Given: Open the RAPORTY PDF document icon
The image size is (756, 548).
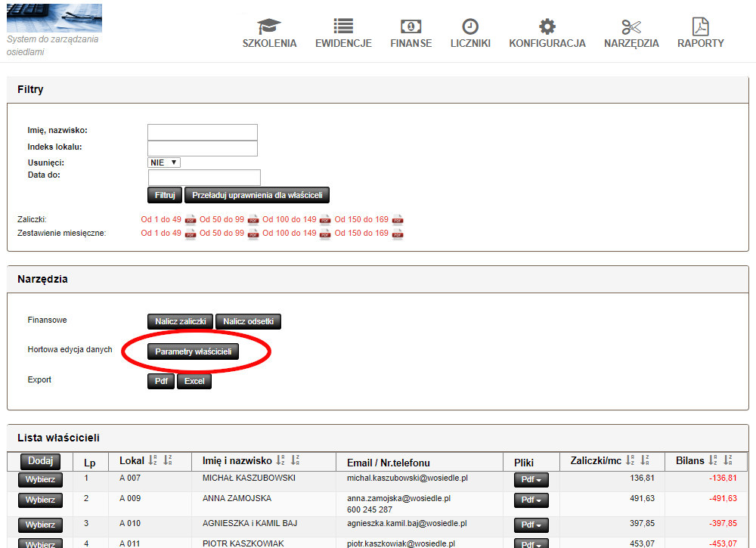Looking at the screenshot, I should coord(701,26).
